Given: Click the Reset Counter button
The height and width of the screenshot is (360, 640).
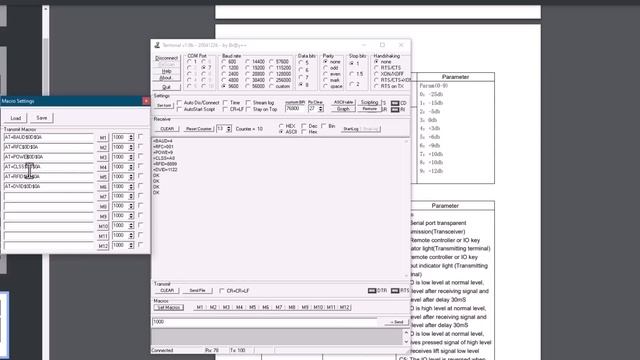Looking at the screenshot, I should click(198, 129).
